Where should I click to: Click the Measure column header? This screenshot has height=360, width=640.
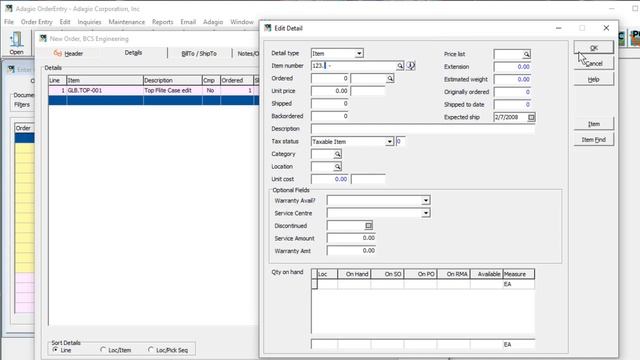[519, 274]
